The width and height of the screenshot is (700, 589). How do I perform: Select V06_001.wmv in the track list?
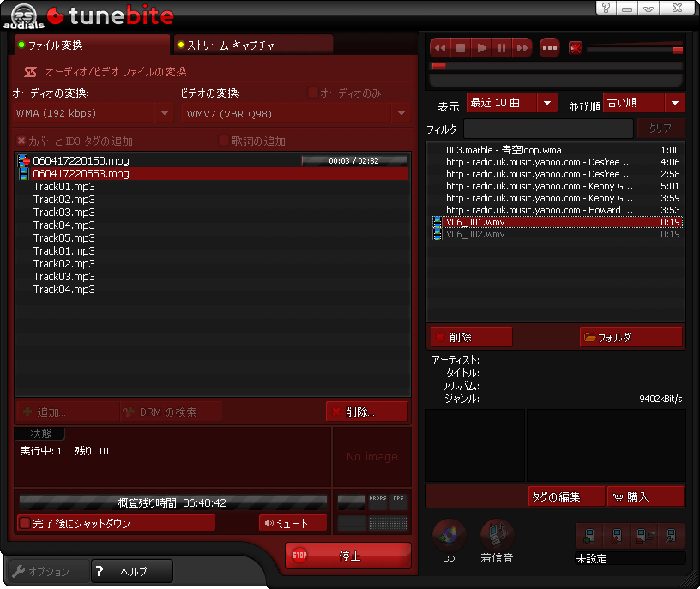[556, 222]
